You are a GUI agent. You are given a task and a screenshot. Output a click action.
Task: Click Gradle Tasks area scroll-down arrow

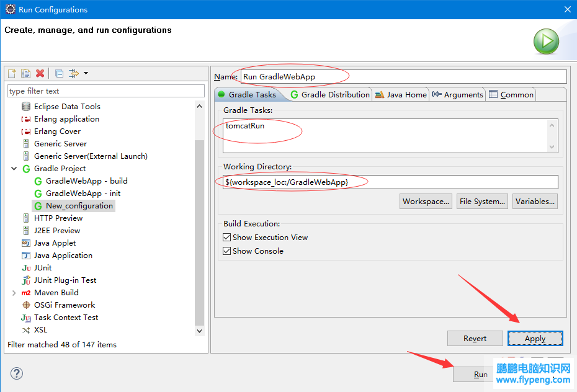pyautogui.click(x=552, y=147)
